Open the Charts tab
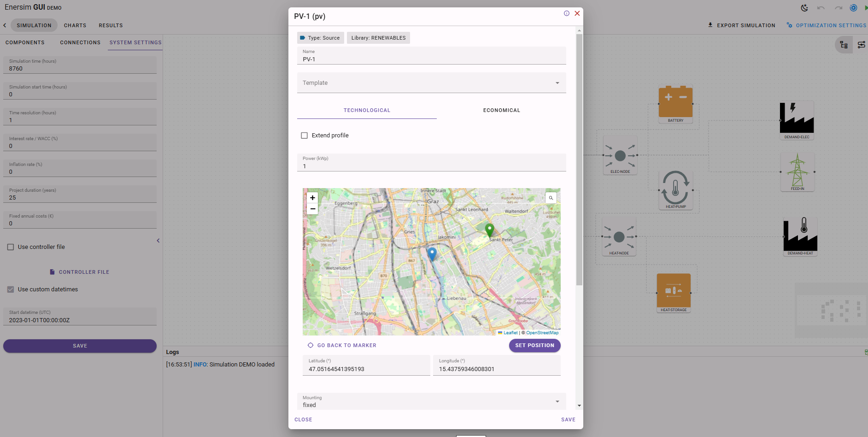This screenshot has width=868, height=437. [x=75, y=25]
